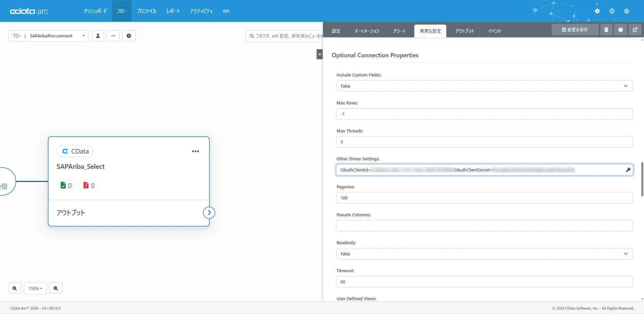Open the Readonly dropdown
The image size is (644, 314).
point(484,254)
